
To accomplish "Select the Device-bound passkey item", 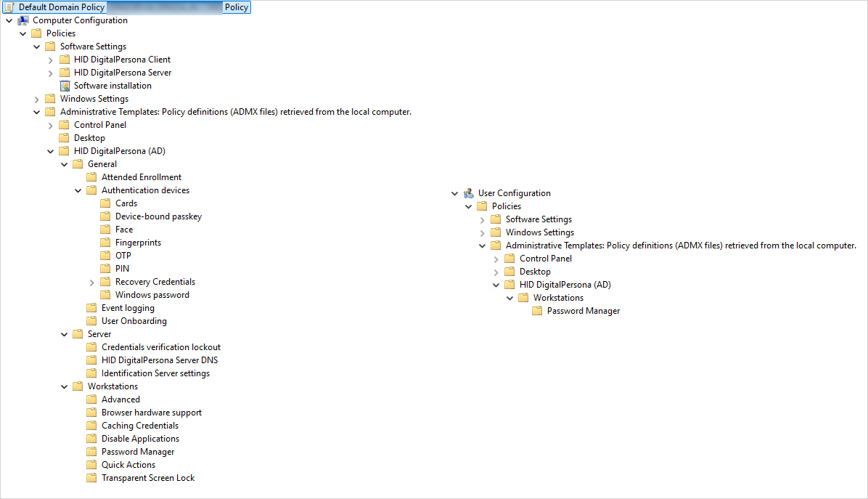I will tap(158, 216).
